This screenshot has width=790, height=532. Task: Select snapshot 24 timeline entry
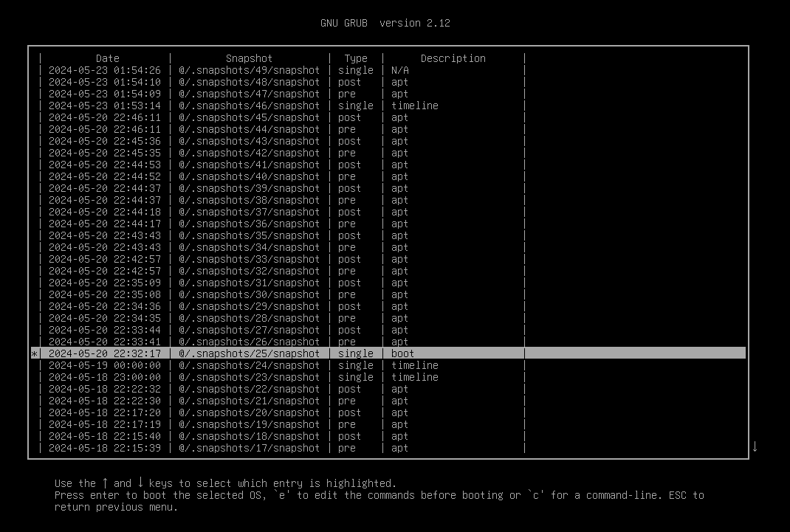coord(249,365)
